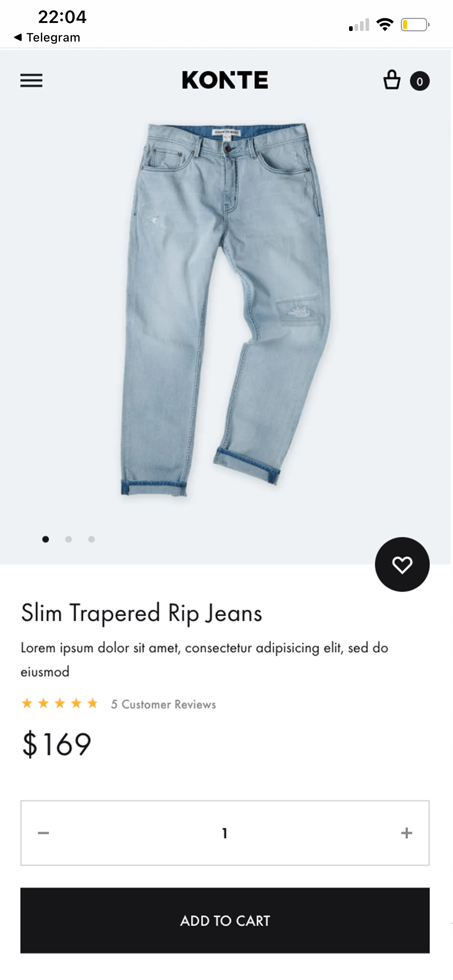Open the hamburger navigation menu

click(31, 81)
